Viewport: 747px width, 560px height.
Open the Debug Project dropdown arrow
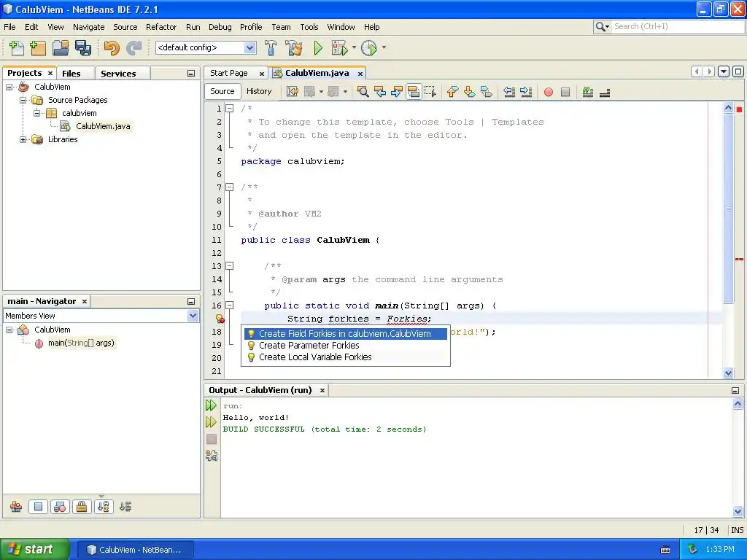354,47
